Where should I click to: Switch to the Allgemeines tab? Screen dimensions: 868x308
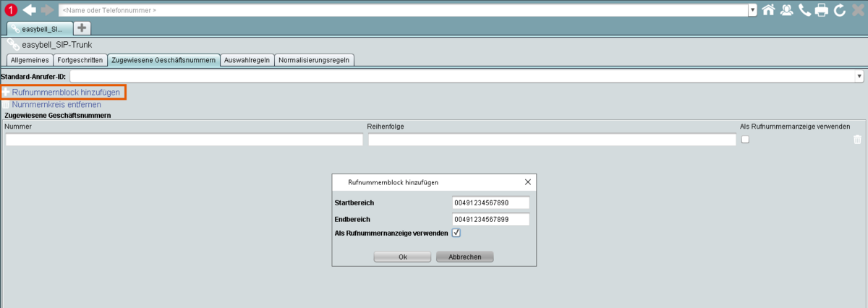pos(29,60)
